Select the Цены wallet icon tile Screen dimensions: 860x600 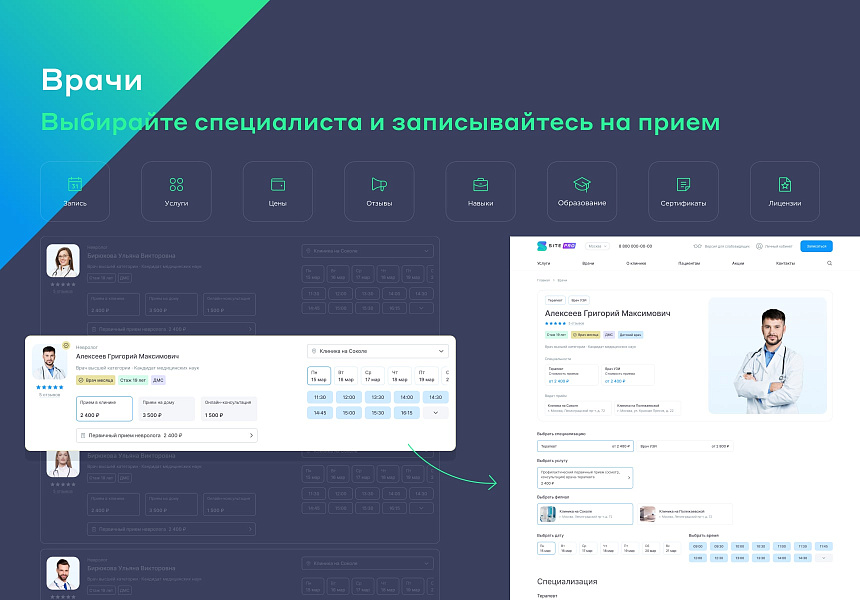pyautogui.click(x=278, y=191)
